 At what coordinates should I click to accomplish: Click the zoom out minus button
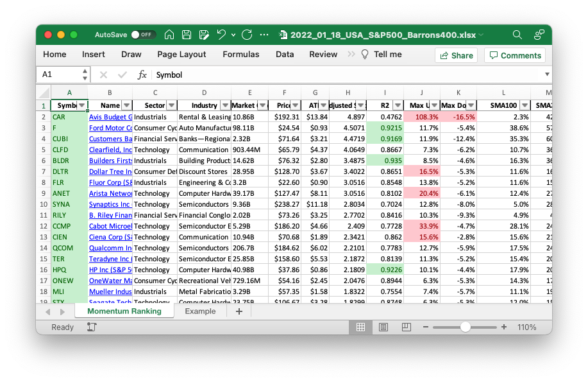point(426,327)
